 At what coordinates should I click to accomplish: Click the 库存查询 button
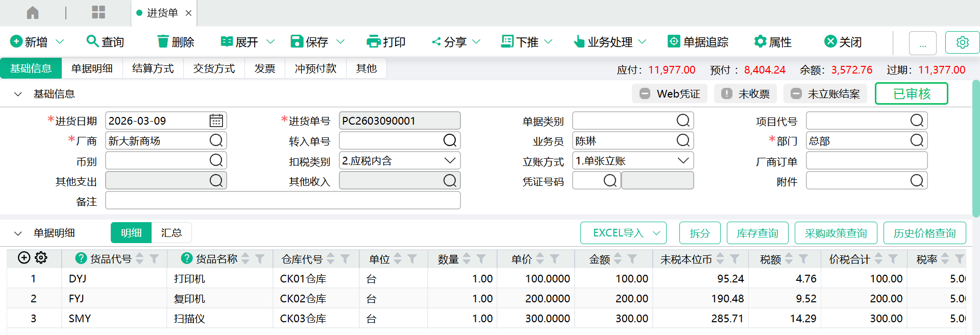point(757,233)
